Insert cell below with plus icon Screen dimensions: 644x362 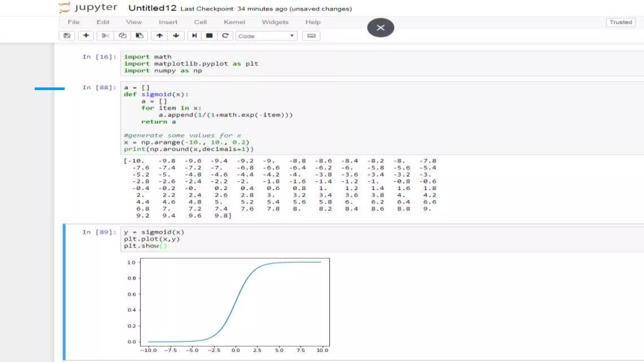point(86,36)
